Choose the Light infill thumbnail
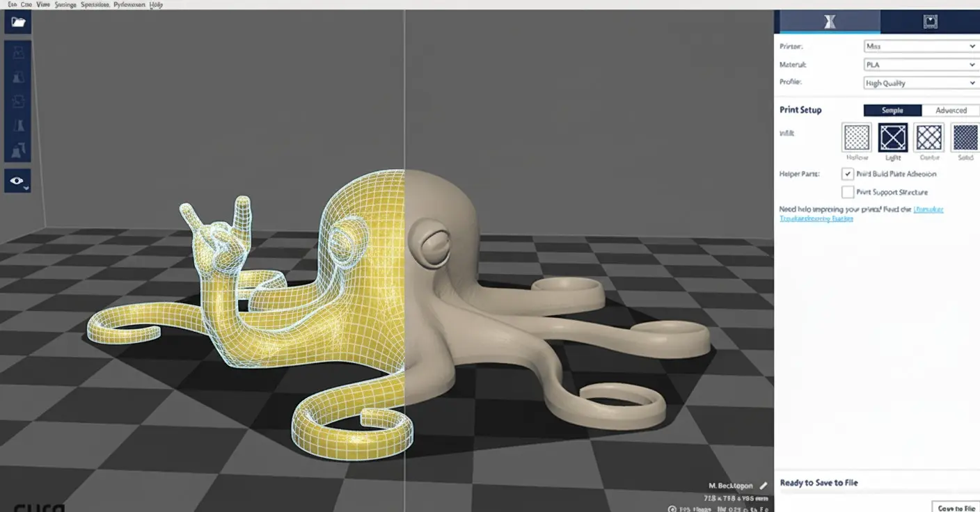The image size is (980, 512). (893, 138)
